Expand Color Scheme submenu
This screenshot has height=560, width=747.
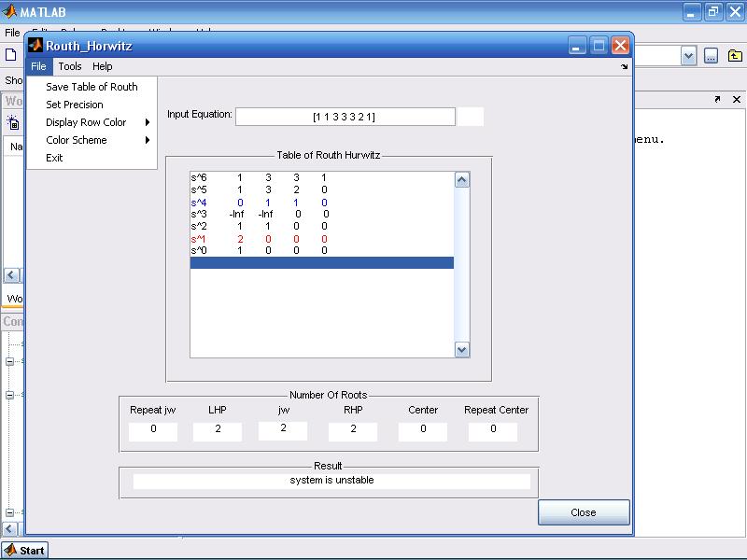click(92, 140)
